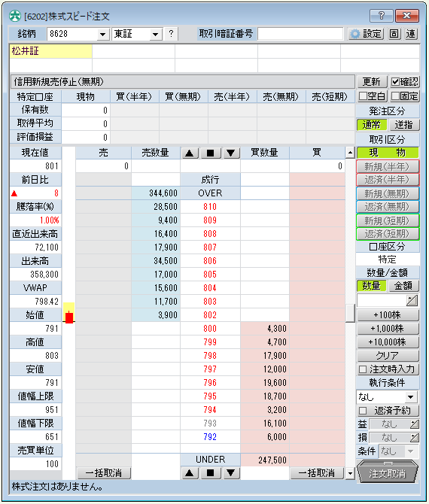Add quantity with the +1,000株 button
Screen dimensions: 429x504
point(388,329)
